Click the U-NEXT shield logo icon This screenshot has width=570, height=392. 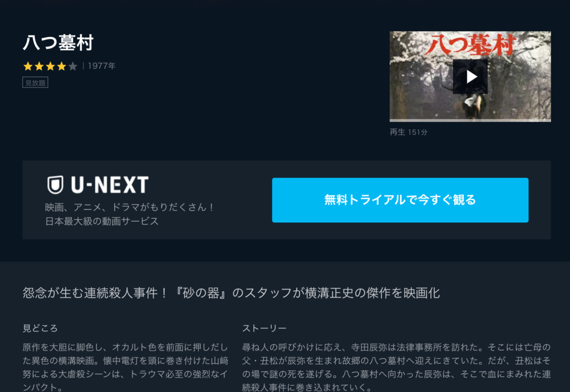[55, 185]
